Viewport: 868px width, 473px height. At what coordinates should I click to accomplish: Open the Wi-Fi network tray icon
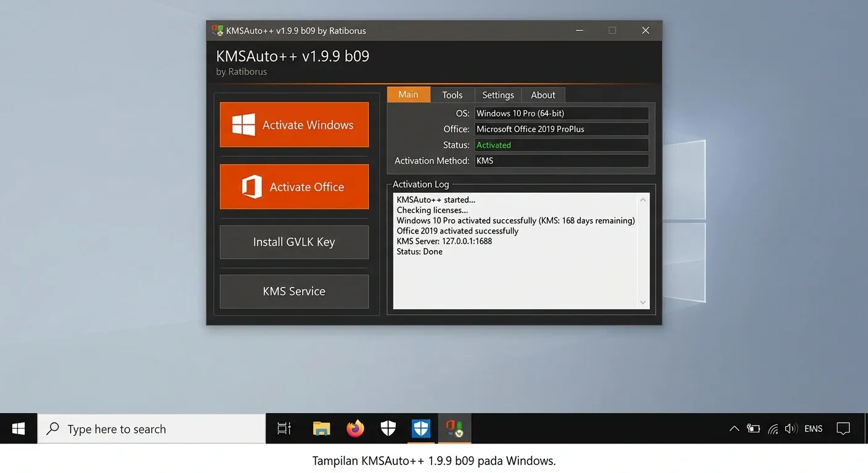point(773,429)
